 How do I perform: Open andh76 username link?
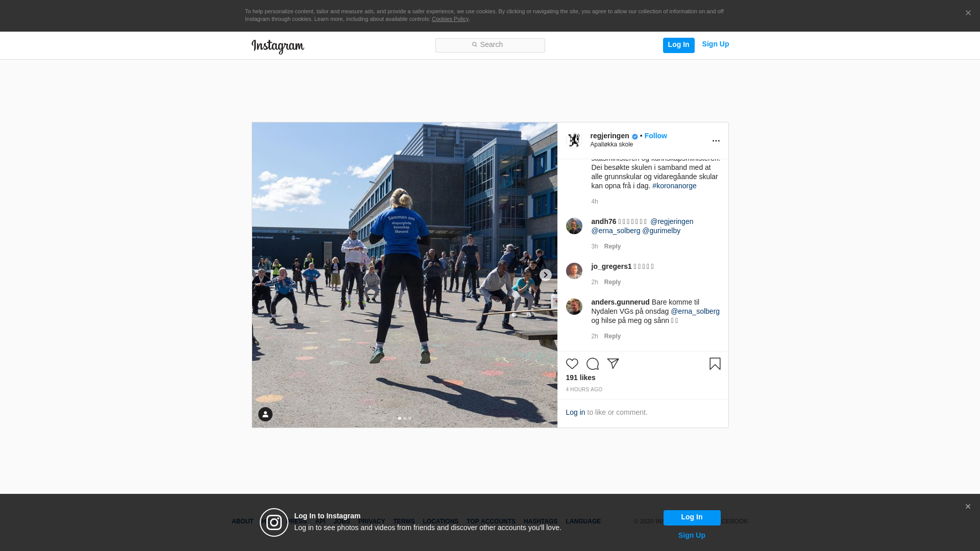click(604, 221)
